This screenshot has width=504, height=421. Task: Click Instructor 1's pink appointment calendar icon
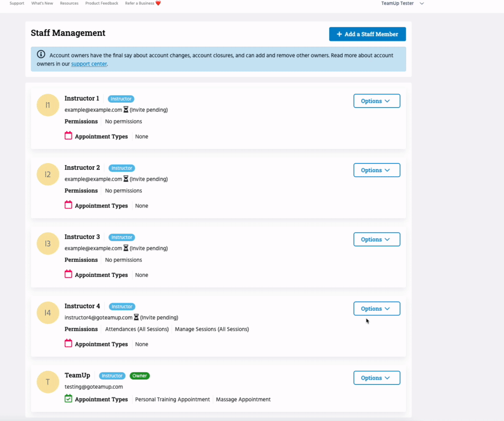[69, 136]
